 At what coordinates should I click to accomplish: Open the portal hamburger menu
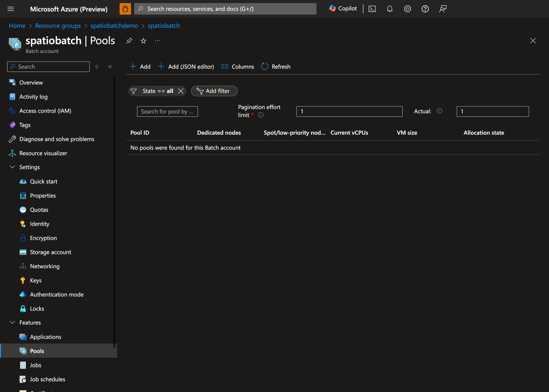pos(11,9)
